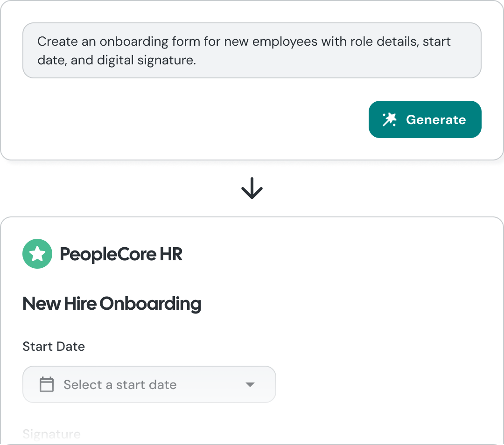Click the word "Generate" on the teal button
This screenshot has height=445, width=504.
(x=436, y=119)
